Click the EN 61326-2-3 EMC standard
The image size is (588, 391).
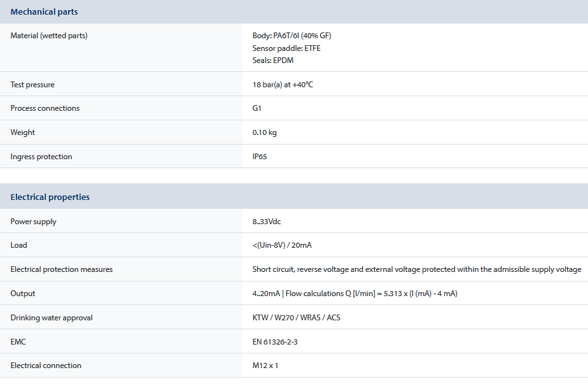[x=275, y=342]
